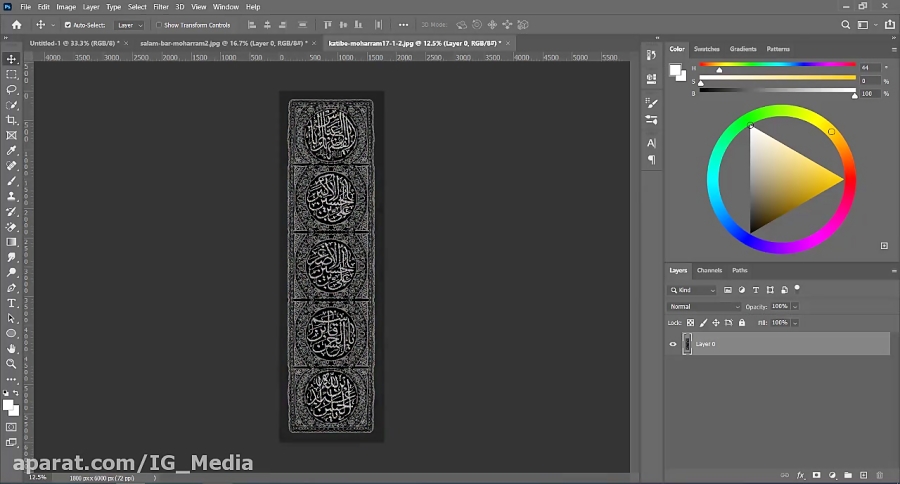Viewport: 900px width, 484px height.
Task: Select the Gradient tool
Action: (x=11, y=242)
